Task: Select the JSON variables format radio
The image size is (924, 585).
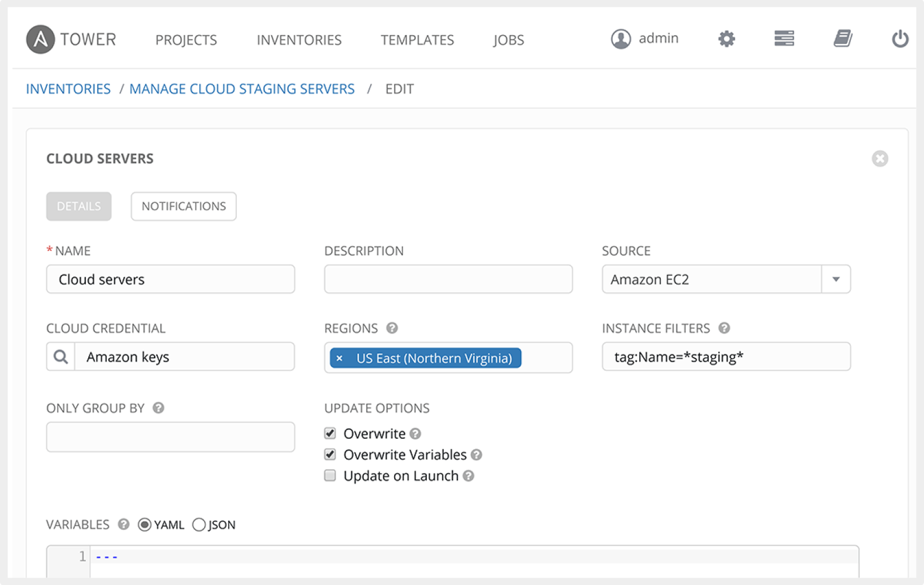Action: [199, 525]
